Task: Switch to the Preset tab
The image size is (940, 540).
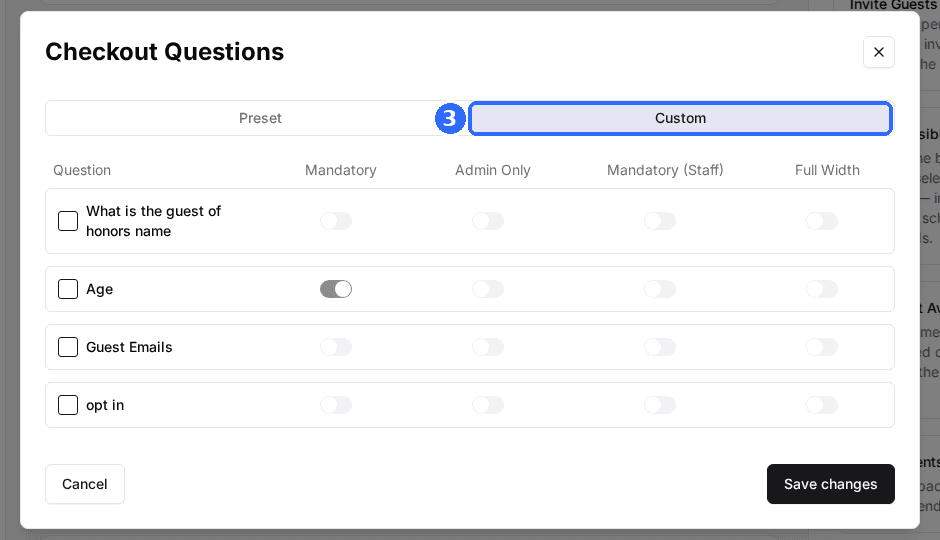Action: point(260,118)
